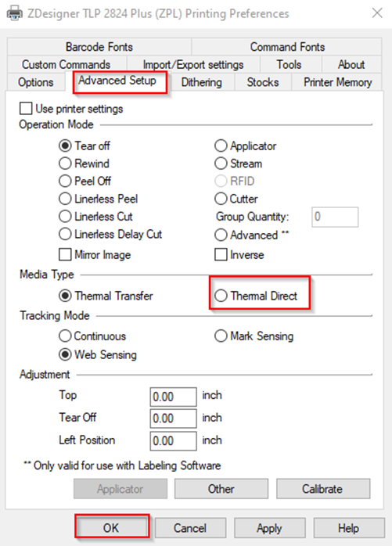Click the Apply button
The image size is (392, 546).
(x=270, y=528)
